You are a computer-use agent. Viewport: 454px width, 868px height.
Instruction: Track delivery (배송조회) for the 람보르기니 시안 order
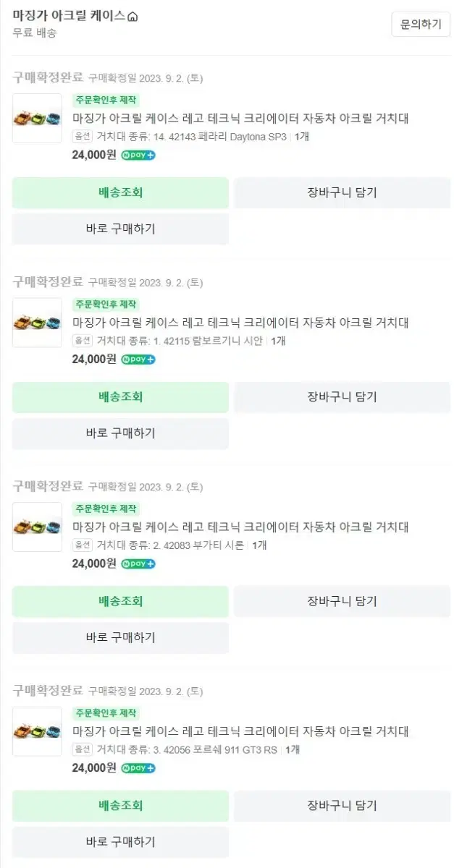(x=120, y=397)
